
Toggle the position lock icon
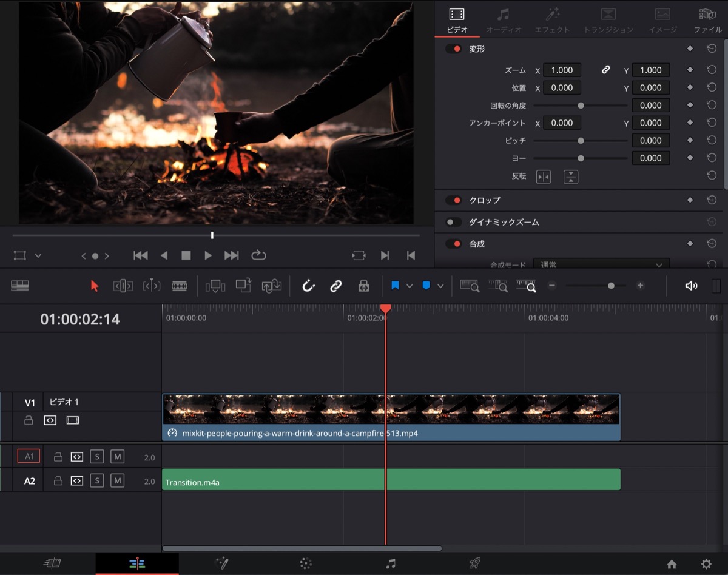tap(364, 286)
